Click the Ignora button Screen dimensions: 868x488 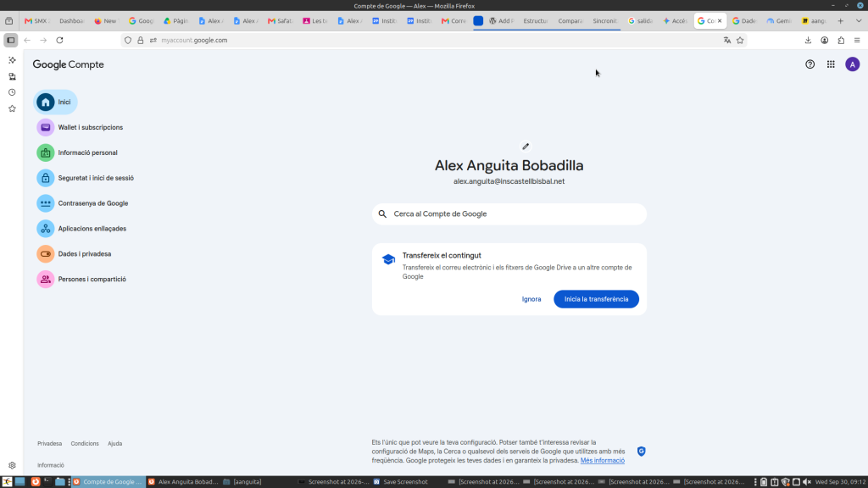click(531, 299)
